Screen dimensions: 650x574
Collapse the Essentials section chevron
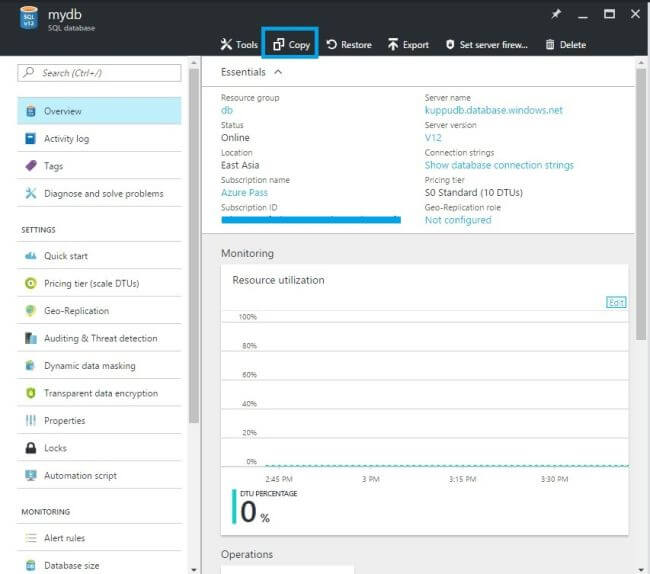pyautogui.click(x=278, y=72)
